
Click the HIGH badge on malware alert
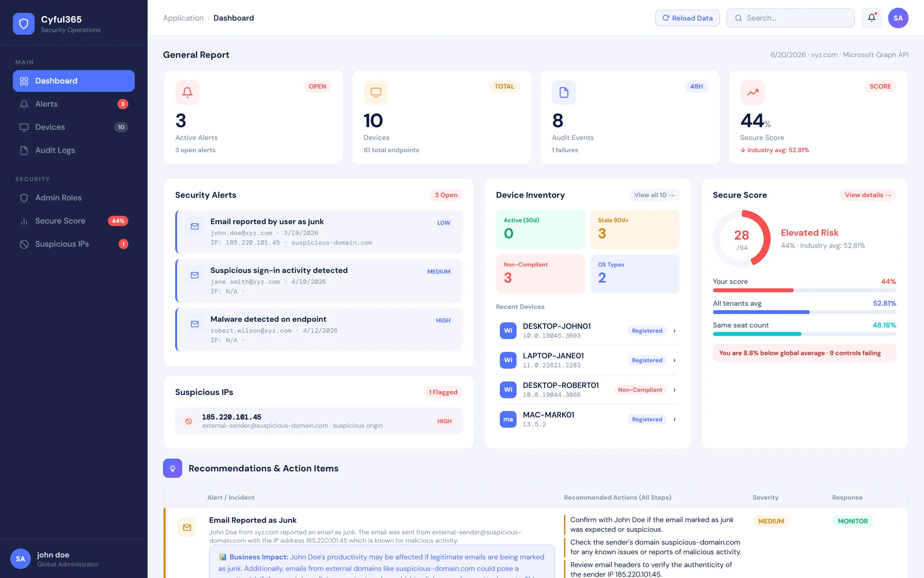tap(443, 320)
